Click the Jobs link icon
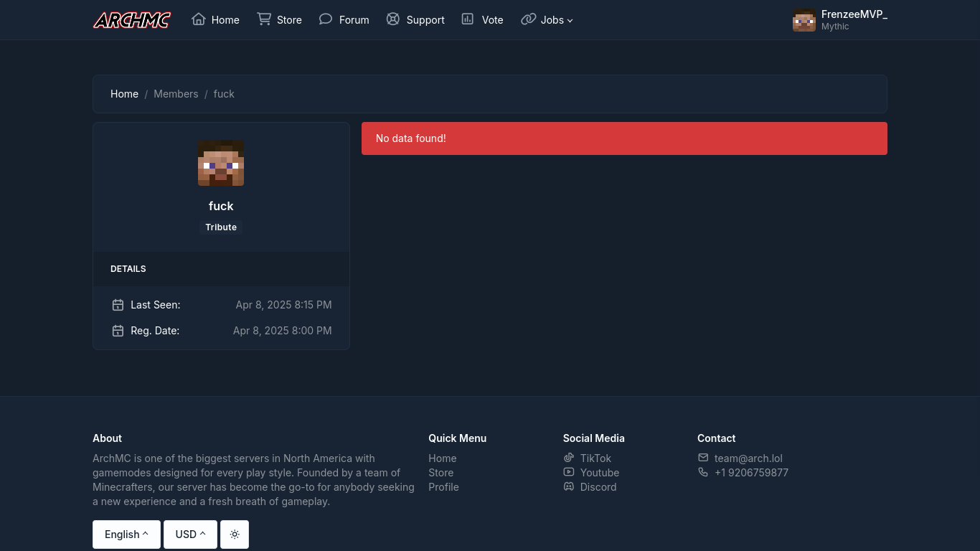This screenshot has width=980, height=551. [x=529, y=19]
